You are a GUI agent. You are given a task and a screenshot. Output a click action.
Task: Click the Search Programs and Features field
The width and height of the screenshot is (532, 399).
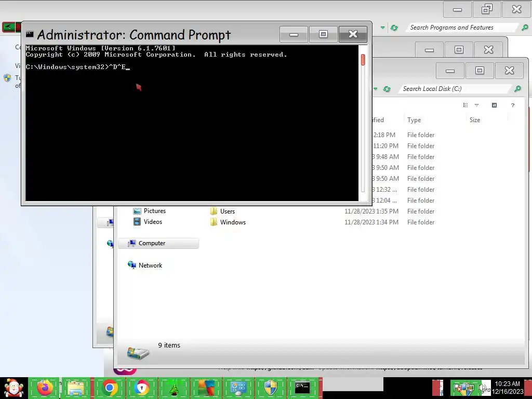coord(462,28)
